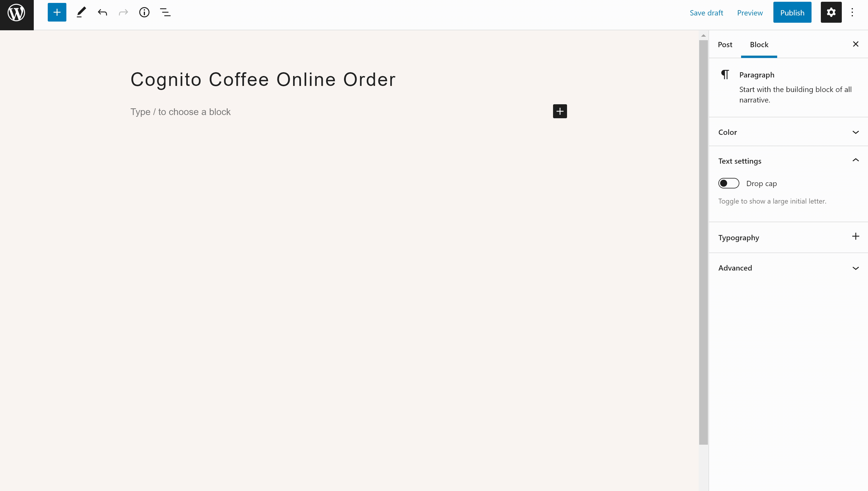Image resolution: width=868 pixels, height=491 pixels.
Task: Click the Publish button
Action: (x=792, y=13)
